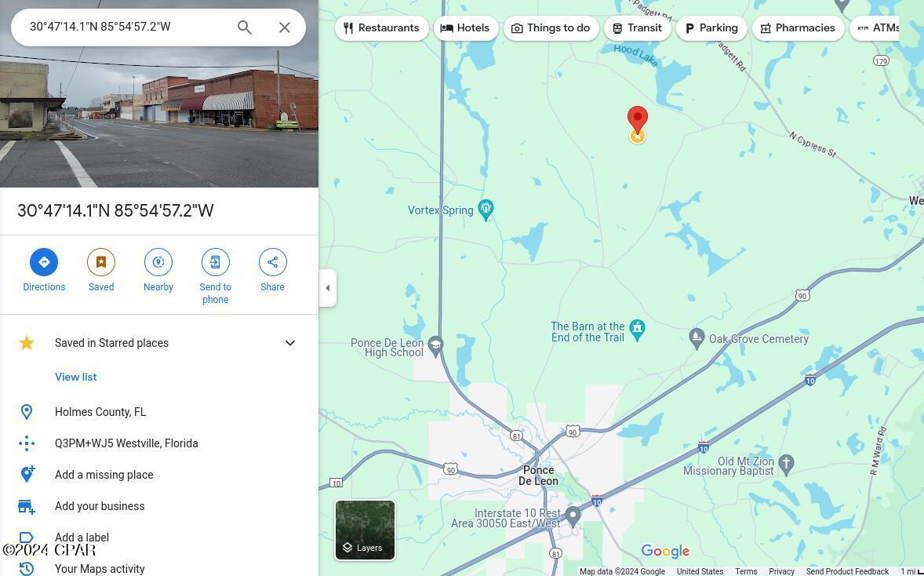Show Things to do on map

coord(551,28)
